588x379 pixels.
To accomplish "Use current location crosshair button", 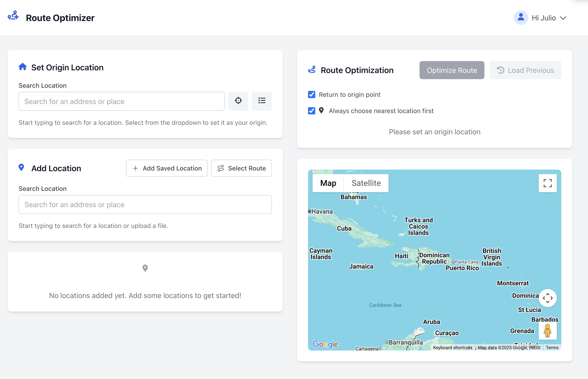I will click(238, 101).
